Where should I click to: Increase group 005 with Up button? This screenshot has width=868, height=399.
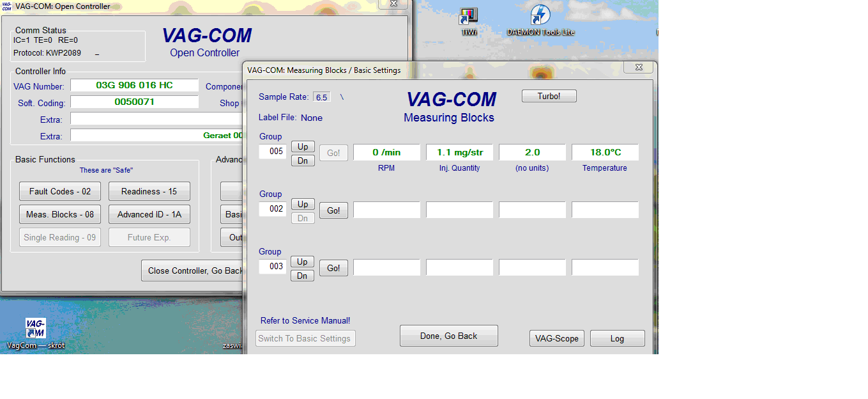(303, 146)
